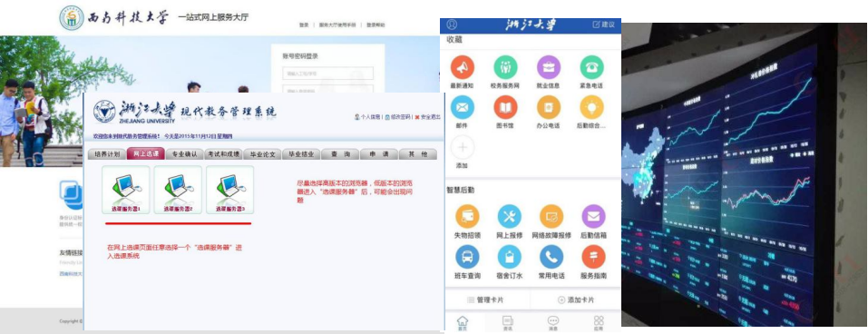Screen dimensions: 868x334
Task: Tap the user profile icon in app header
Action: pos(452,25)
